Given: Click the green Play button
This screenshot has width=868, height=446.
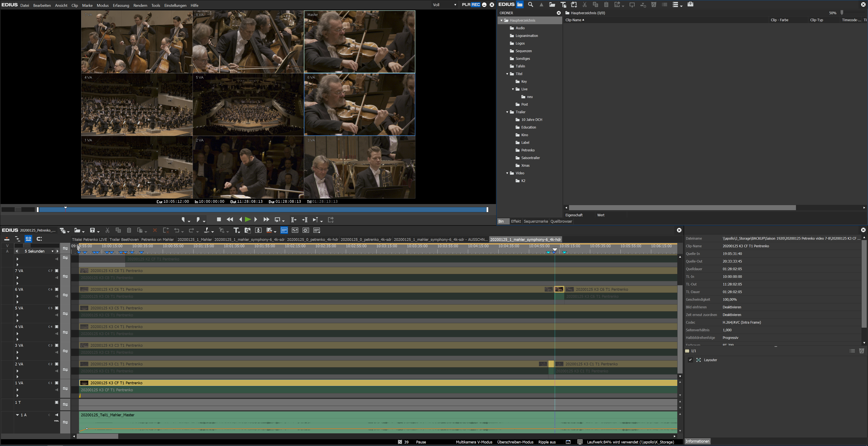Looking at the screenshot, I should 248,220.
